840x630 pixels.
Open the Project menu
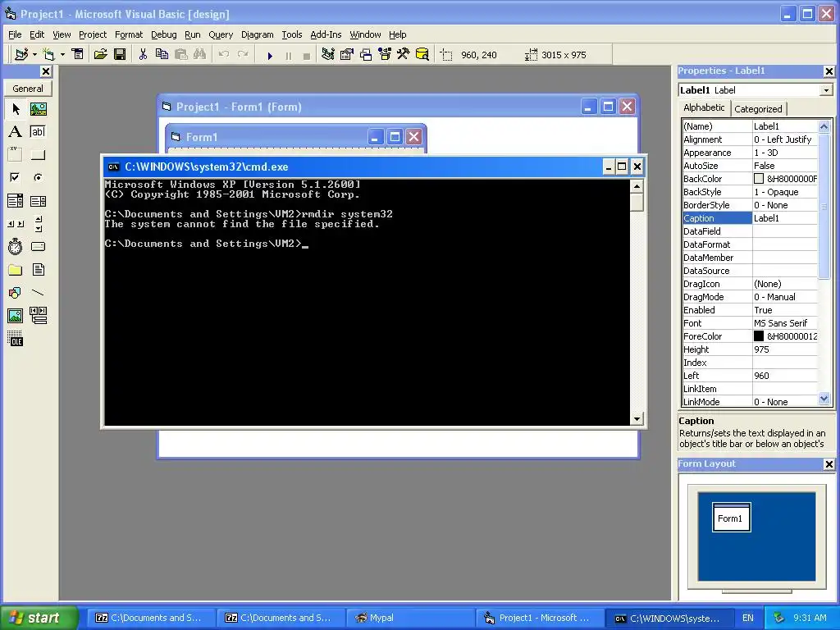coord(93,34)
